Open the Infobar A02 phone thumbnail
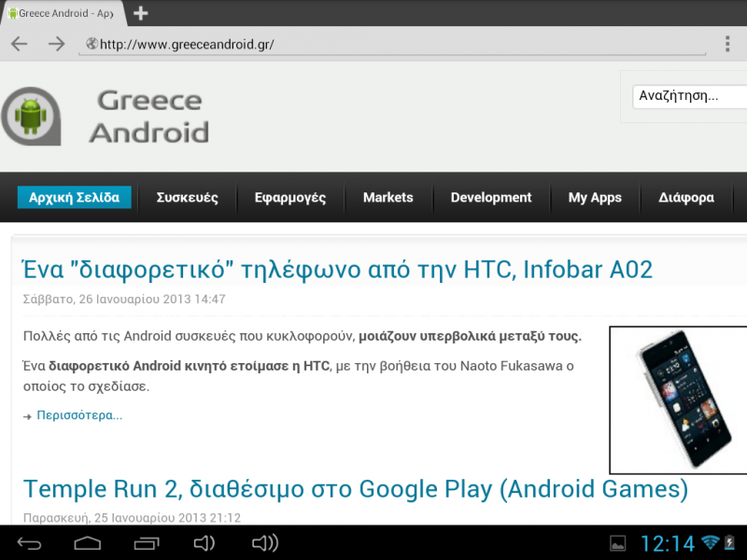The width and height of the screenshot is (747, 560). click(679, 400)
